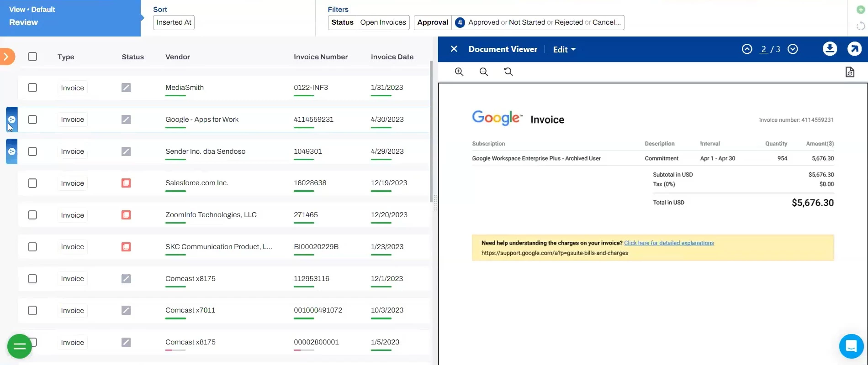868x365 pixels.
Task: Zoom out in the document viewer
Action: (484, 72)
